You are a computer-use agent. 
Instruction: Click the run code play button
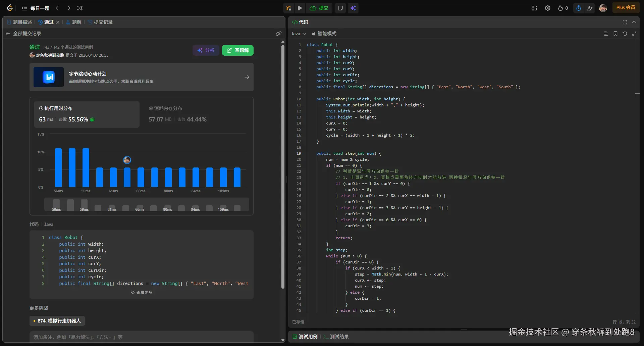[300, 8]
